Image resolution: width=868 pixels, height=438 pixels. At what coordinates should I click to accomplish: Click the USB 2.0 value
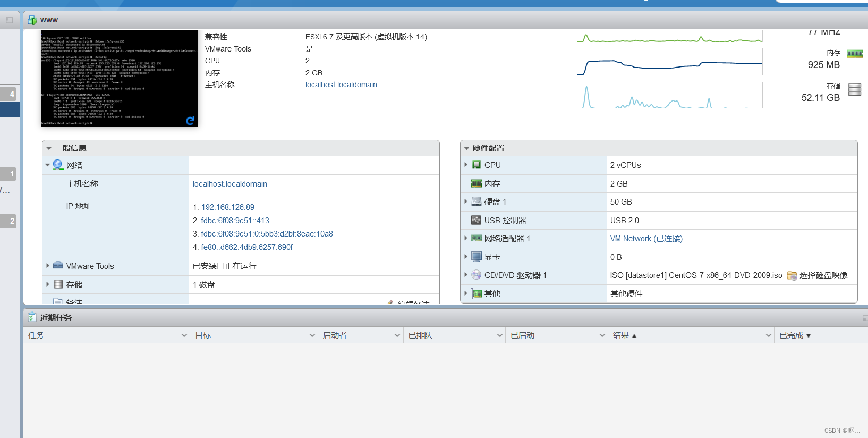coord(625,221)
